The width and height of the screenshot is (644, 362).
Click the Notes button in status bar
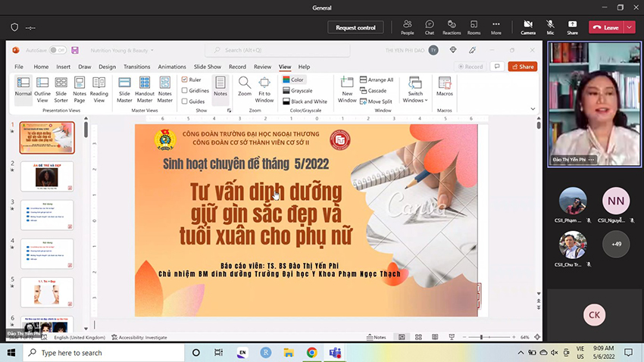(377, 337)
